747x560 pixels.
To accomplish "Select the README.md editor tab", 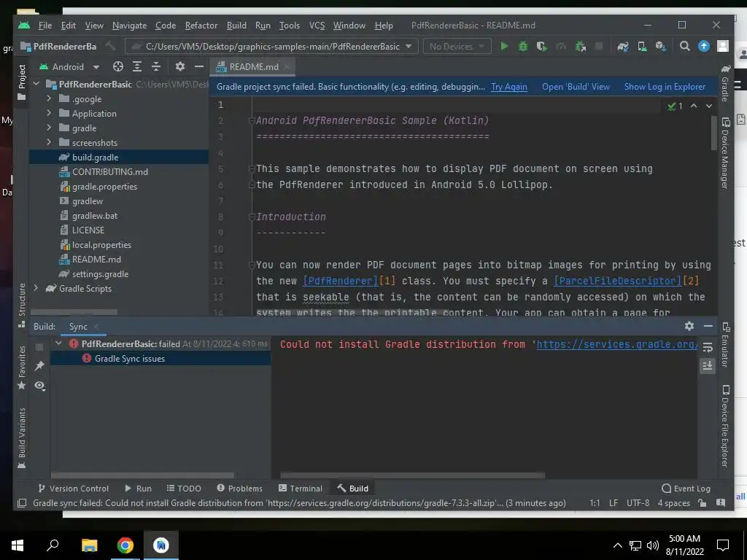I will click(x=252, y=66).
